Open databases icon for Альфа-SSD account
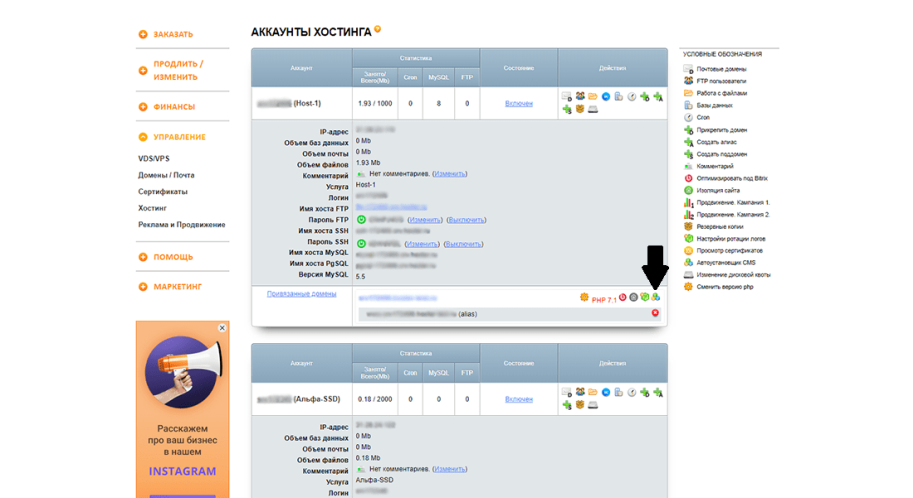The height and width of the screenshot is (498, 913). (619, 393)
